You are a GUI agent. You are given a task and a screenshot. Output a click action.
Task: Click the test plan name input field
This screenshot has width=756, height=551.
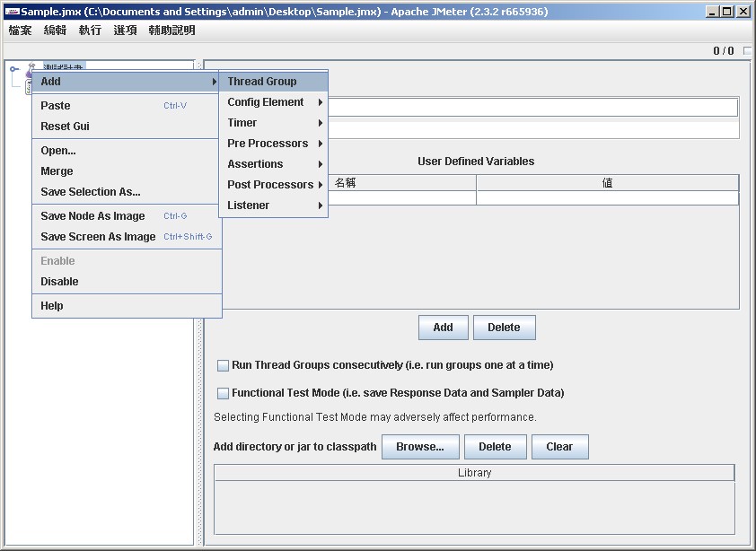(532, 108)
